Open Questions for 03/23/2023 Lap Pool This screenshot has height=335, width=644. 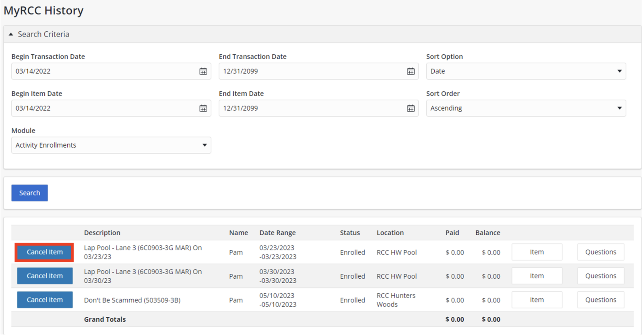click(x=601, y=252)
